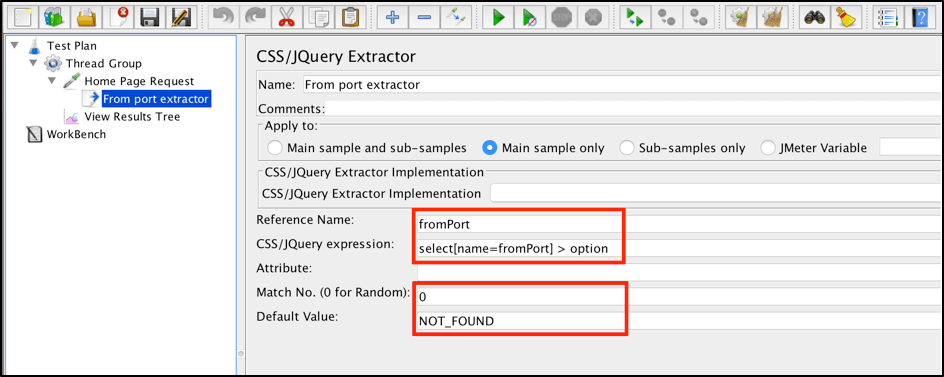Image resolution: width=944 pixels, height=377 pixels.
Task: Click the Clear All results icon
Action: [x=772, y=17]
